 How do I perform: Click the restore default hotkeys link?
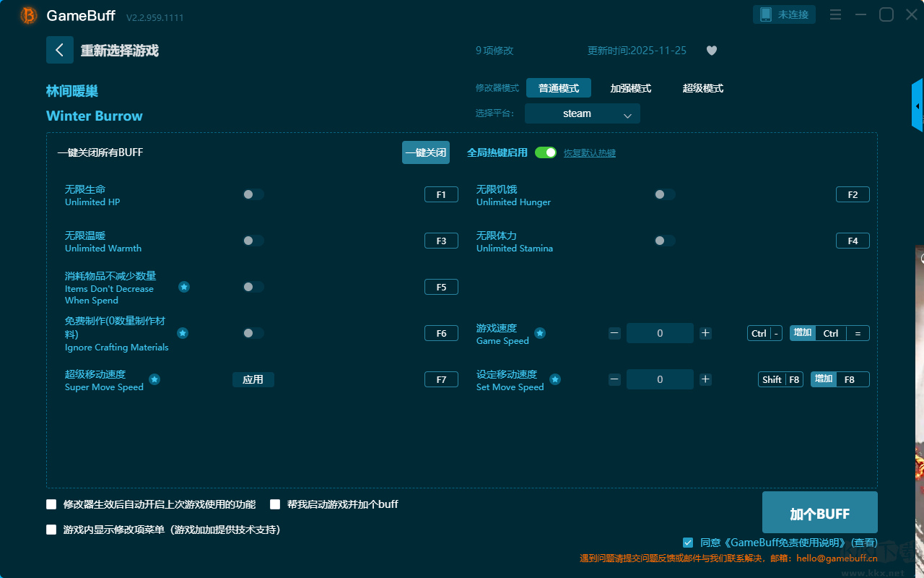point(589,153)
